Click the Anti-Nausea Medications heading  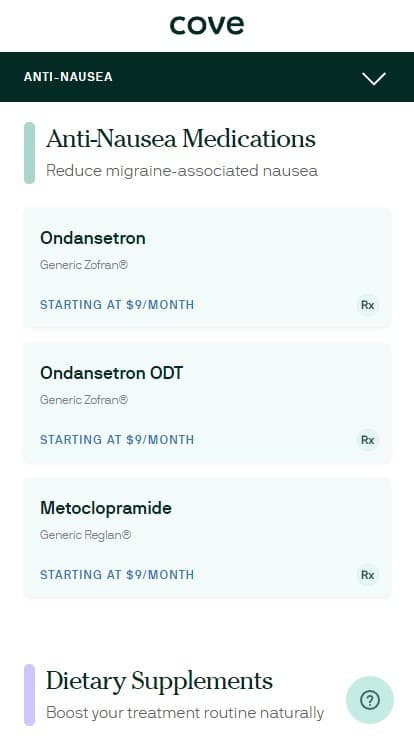click(181, 139)
